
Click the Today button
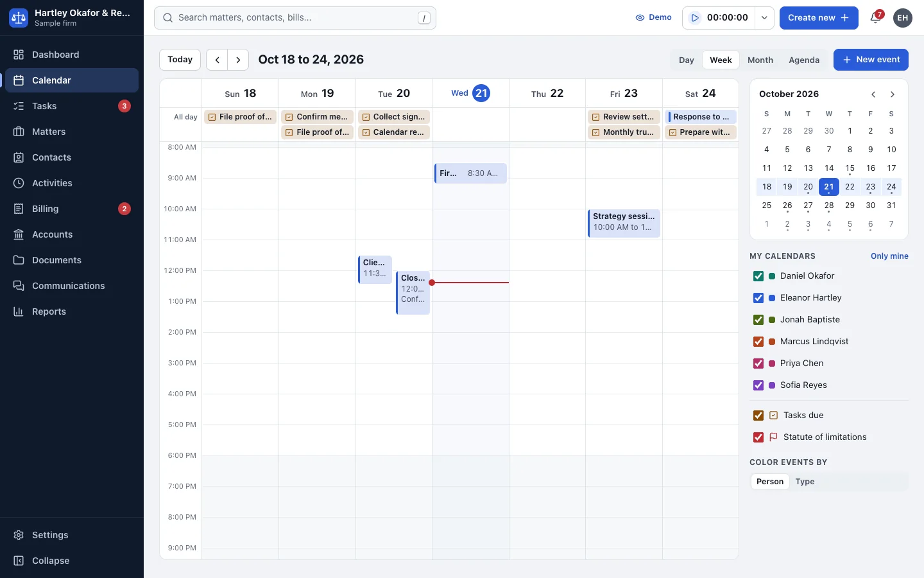(180, 60)
